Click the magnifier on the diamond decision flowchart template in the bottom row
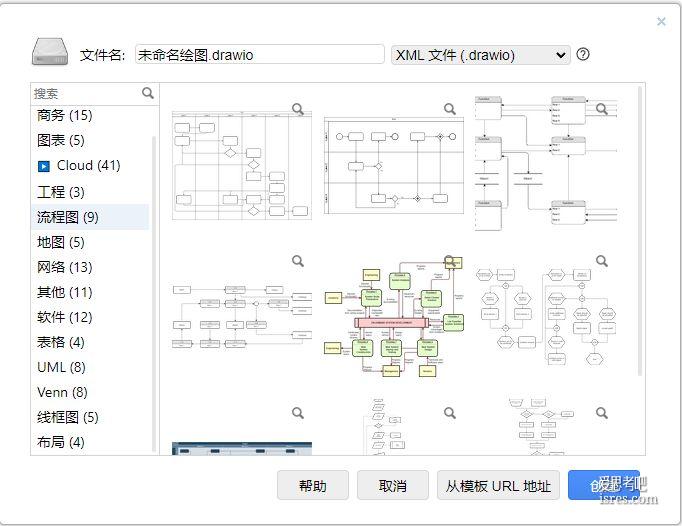Screen dimensions: 682x526 point(602,413)
